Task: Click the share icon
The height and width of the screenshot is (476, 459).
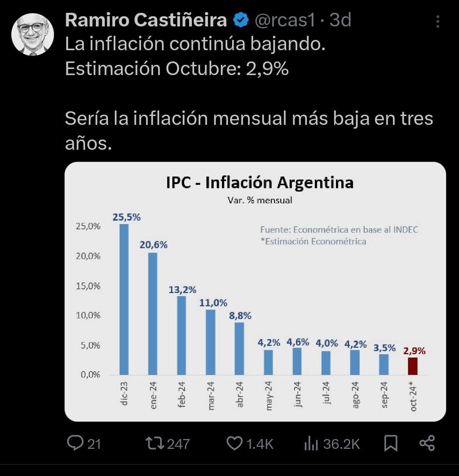Action: click(x=427, y=443)
